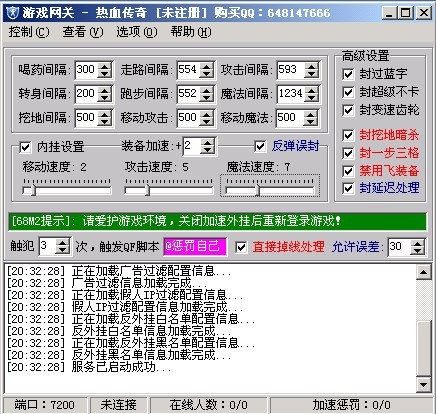Decrease 魔法间隔 spinner down arrow
Image resolution: width=436 pixels, height=414 pixels.
pos(311,98)
